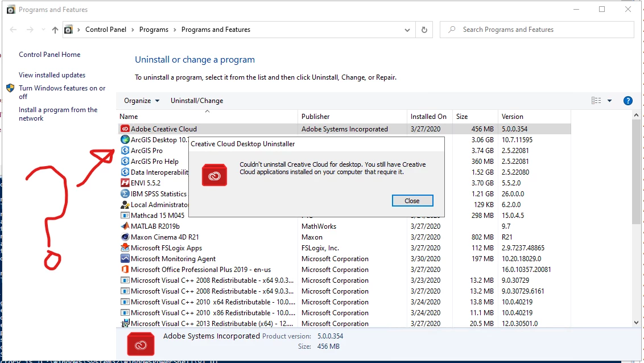Expand the chevron after Programs breadcrumb

pos(175,30)
